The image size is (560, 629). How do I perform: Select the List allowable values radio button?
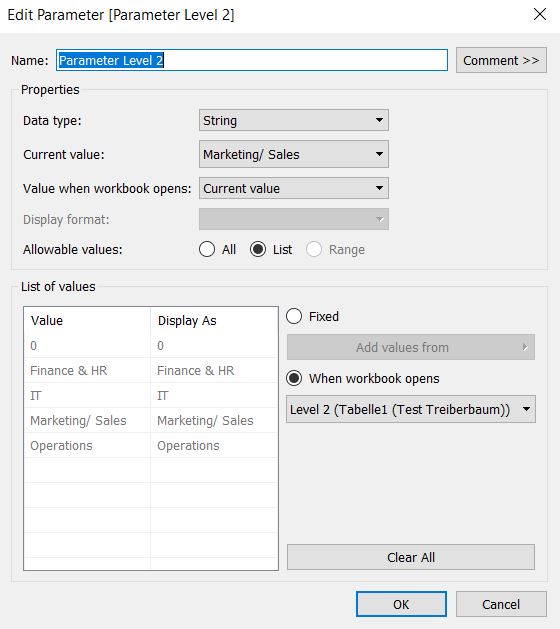tap(258, 249)
